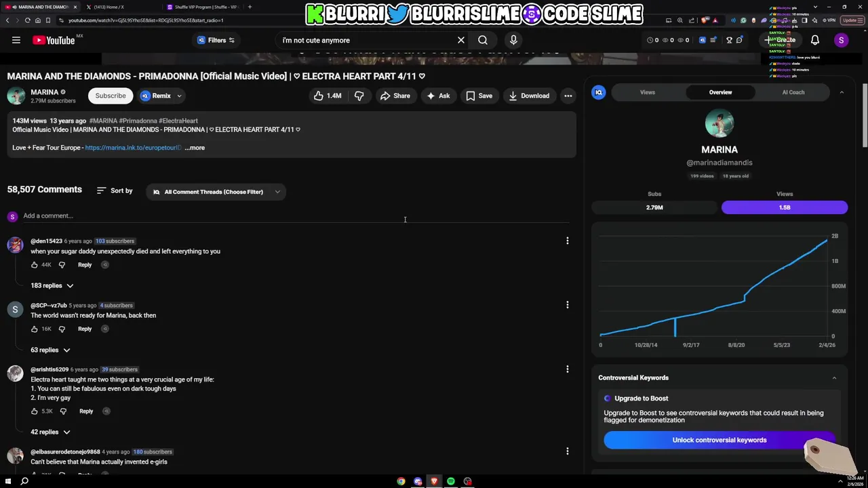This screenshot has height=488, width=868.
Task: Click the vidIQ trophy icon in header
Action: click(729, 40)
